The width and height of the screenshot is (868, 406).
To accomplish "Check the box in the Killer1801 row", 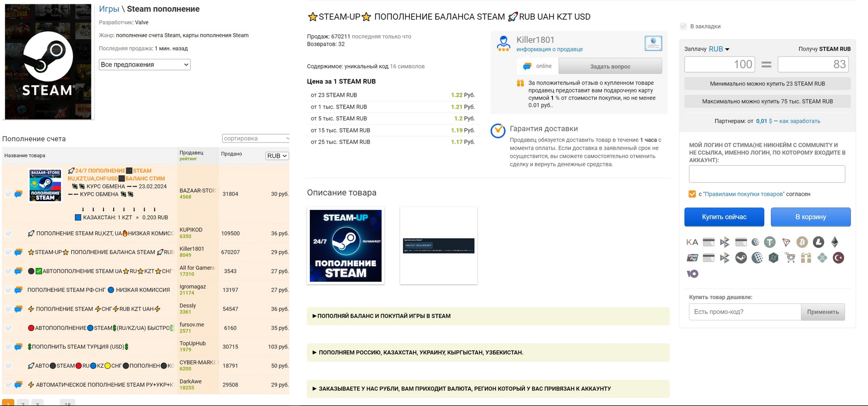I will (x=8, y=252).
